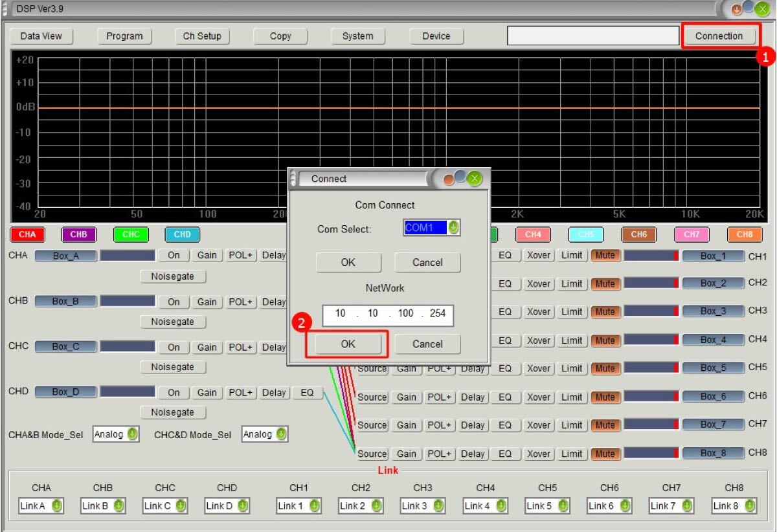The width and height of the screenshot is (777, 532).
Task: Click the green arrow icon on Link 8
Action: (x=750, y=505)
